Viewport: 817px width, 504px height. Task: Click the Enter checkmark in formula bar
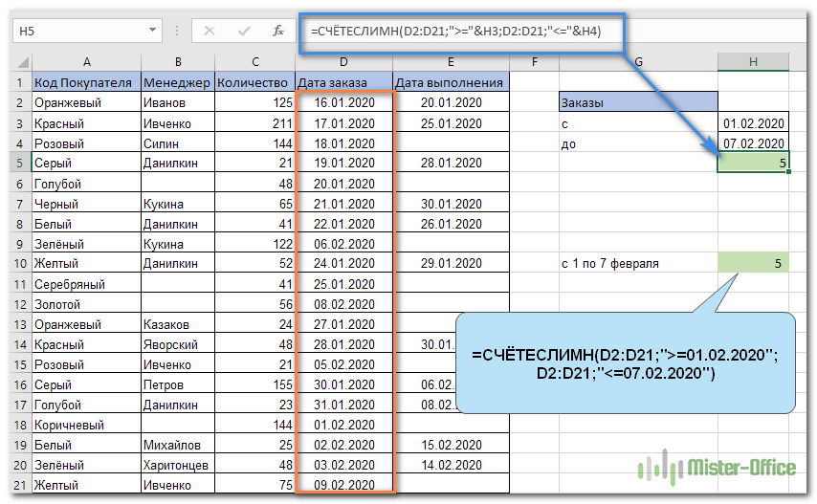(243, 31)
